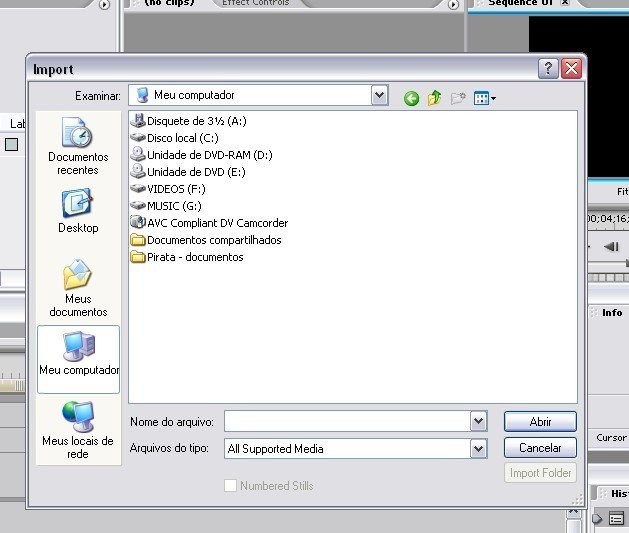Open Meus locais de rede

tap(78, 430)
